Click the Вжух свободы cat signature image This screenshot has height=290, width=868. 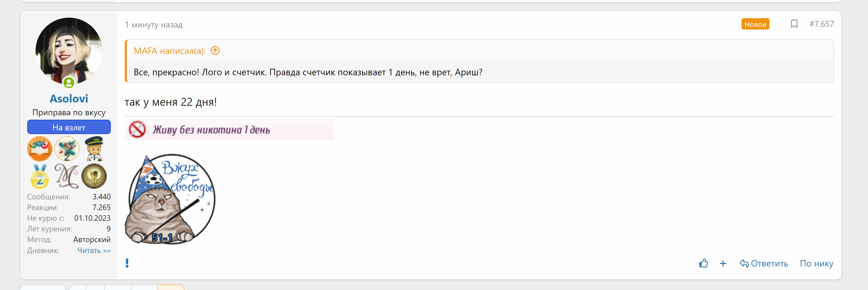[170, 199]
